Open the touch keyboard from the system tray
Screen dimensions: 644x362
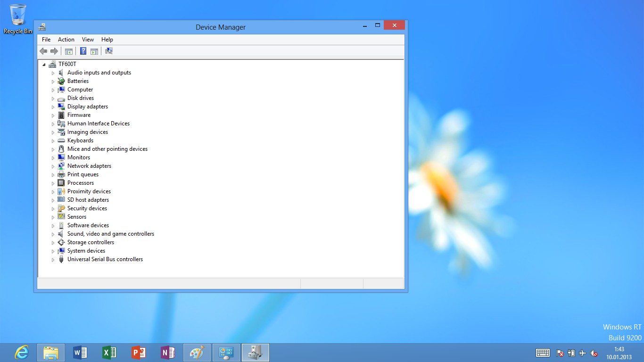[x=543, y=353]
